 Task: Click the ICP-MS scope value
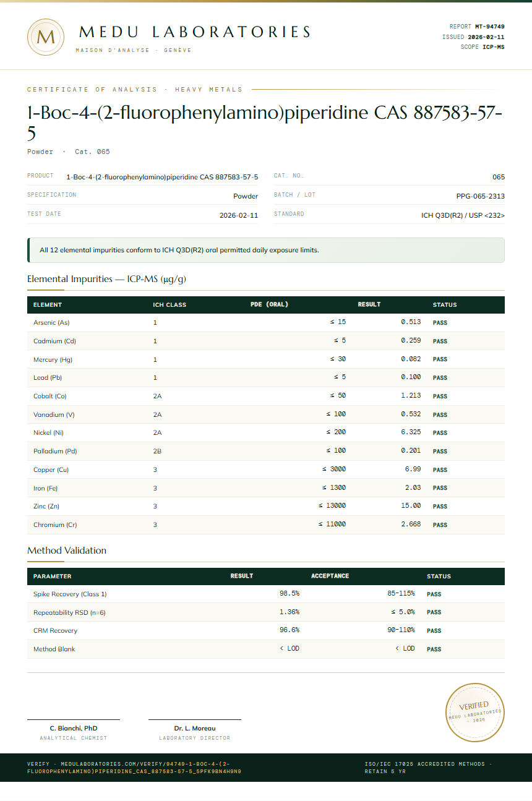pyautogui.click(x=494, y=47)
